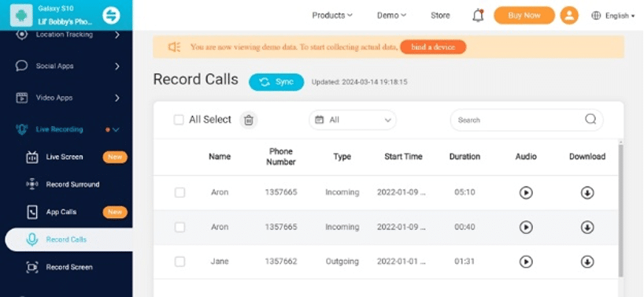Click the Social Apps chat bubble icon
Image resolution: width=644 pixels, height=297 pixels.
(x=21, y=66)
